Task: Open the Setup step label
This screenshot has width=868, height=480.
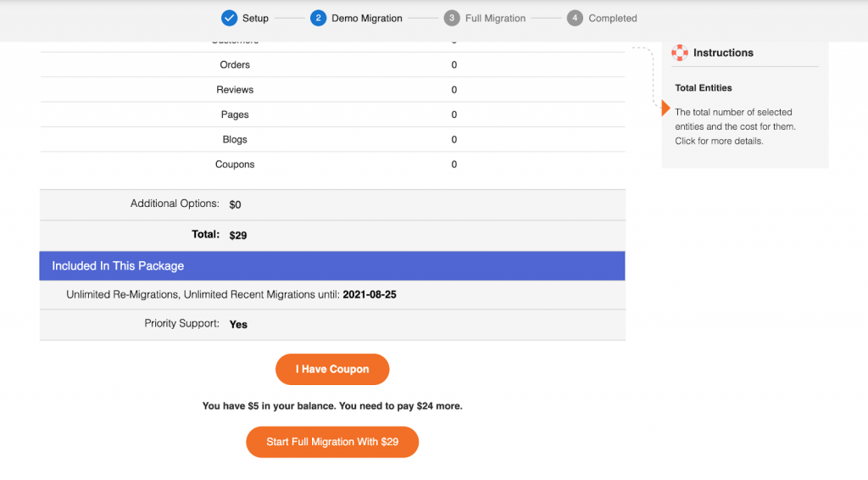Action: coord(255,19)
